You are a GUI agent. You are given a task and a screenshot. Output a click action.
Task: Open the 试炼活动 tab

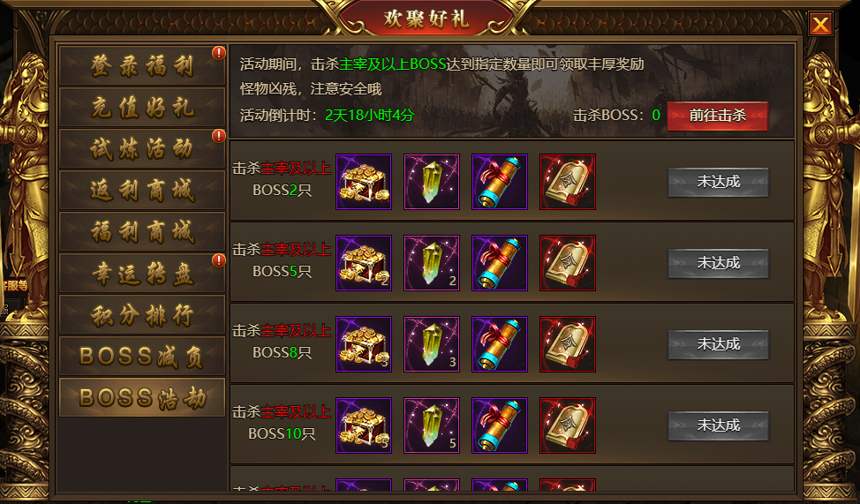coord(142,148)
